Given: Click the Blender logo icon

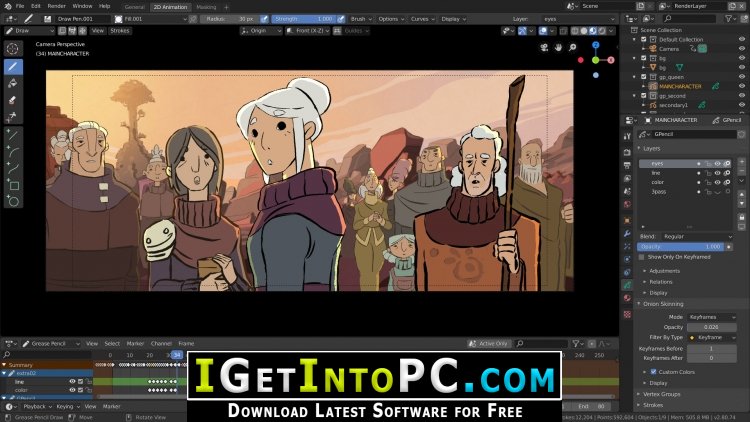Looking at the screenshot, I should pos(7,6).
